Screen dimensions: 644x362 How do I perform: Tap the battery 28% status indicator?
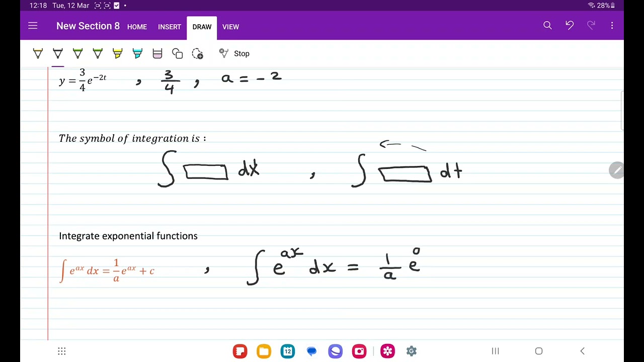pos(606,6)
